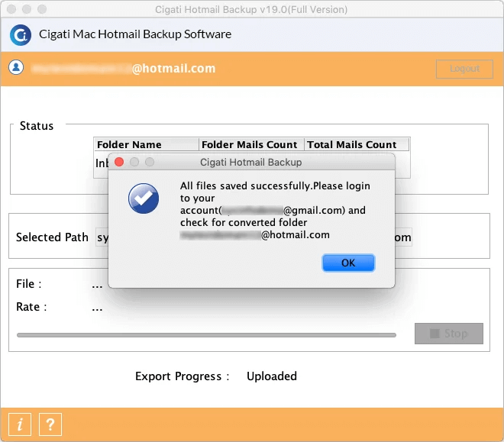Select the Folder Mails Count column header
The height and width of the screenshot is (442, 504).
(251, 144)
